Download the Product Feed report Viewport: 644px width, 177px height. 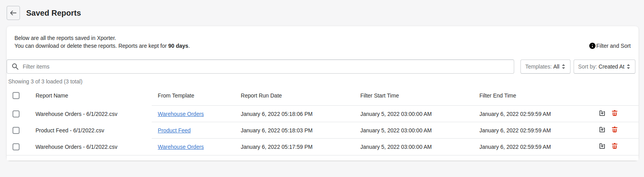pyautogui.click(x=602, y=130)
